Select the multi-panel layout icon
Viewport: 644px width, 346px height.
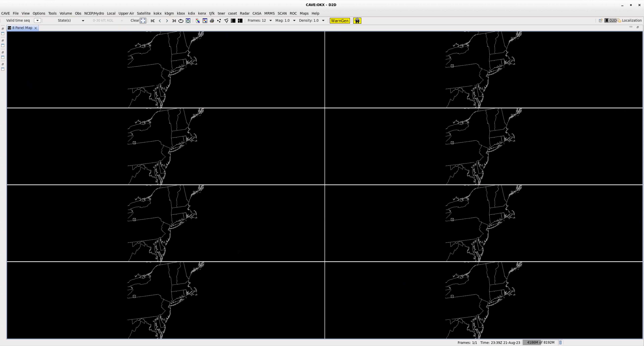[240, 21]
